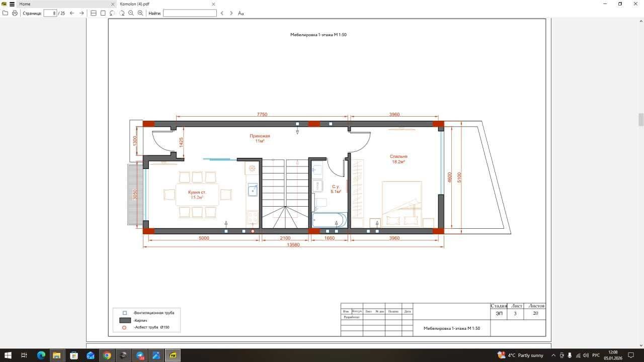Zoom in with the magnifier plus icon
Viewport: 644px width, 362px height.
click(140, 13)
